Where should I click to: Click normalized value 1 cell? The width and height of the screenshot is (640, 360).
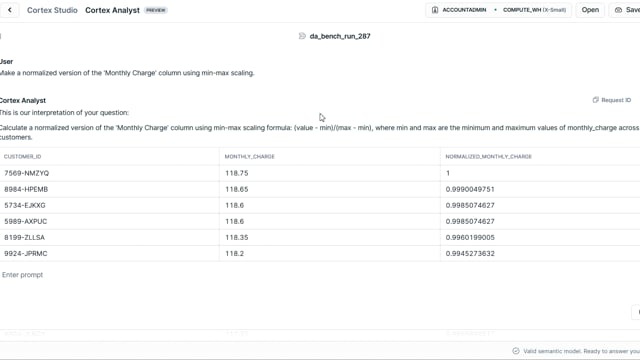pos(540,173)
